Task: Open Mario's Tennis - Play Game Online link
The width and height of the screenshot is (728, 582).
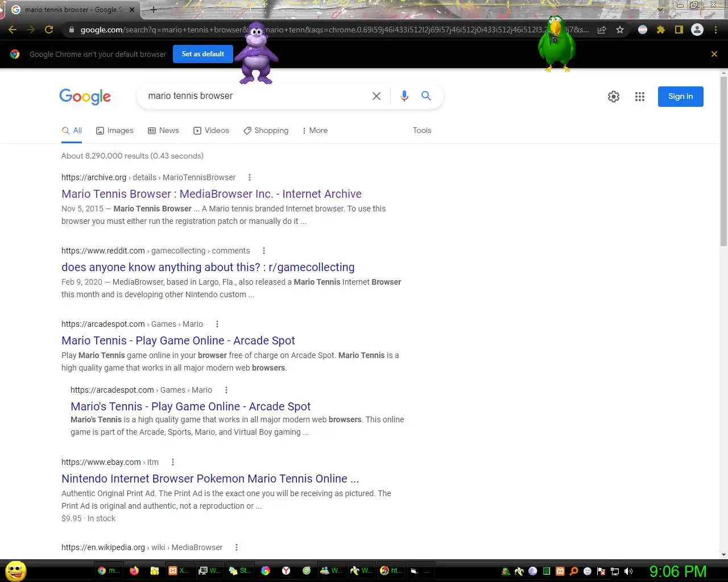Action: click(191, 406)
